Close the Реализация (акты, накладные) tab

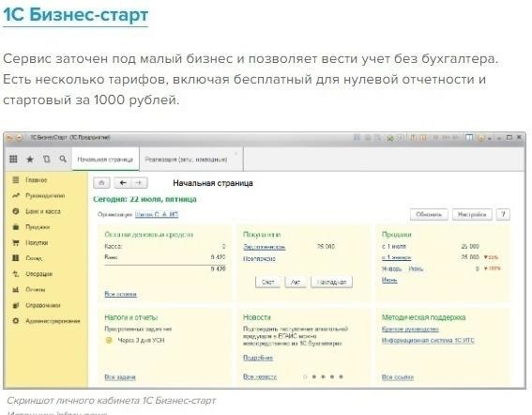point(236,153)
